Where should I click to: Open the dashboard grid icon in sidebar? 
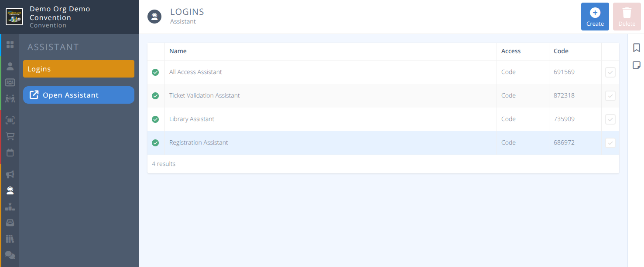pos(10,44)
